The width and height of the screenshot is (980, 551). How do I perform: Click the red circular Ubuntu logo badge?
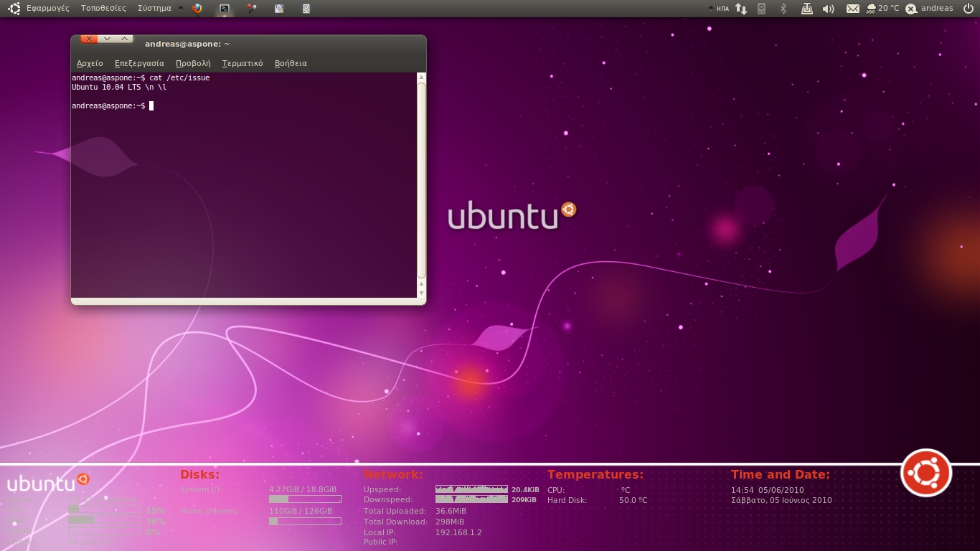click(x=926, y=473)
